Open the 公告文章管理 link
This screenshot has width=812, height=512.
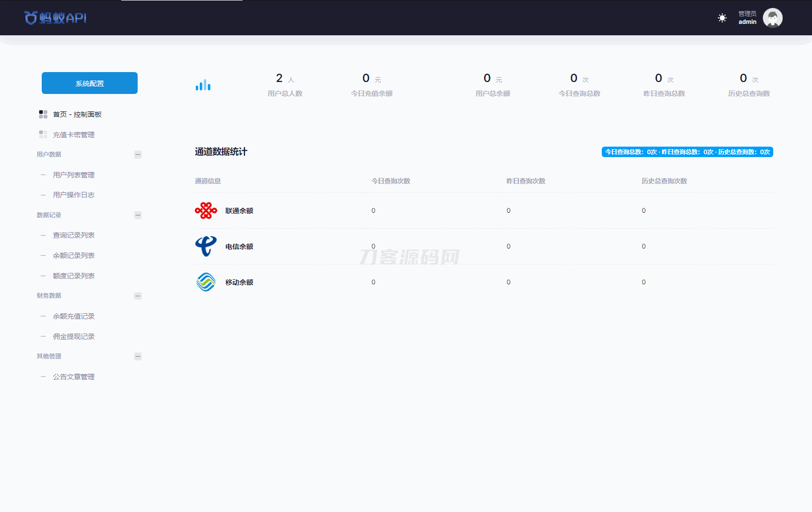point(74,377)
